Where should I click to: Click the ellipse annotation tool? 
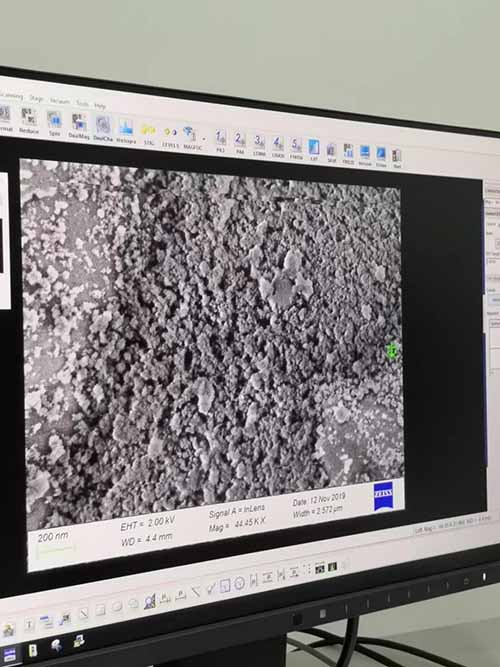117,607
